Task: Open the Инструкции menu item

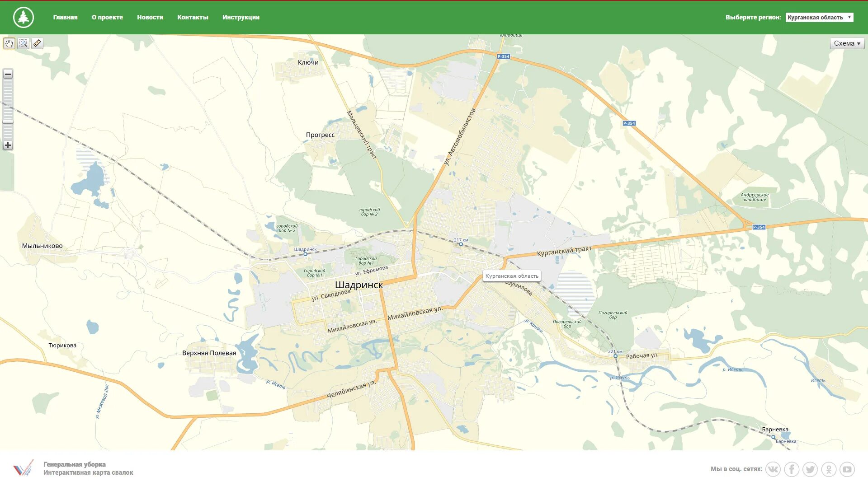Action: click(x=241, y=17)
